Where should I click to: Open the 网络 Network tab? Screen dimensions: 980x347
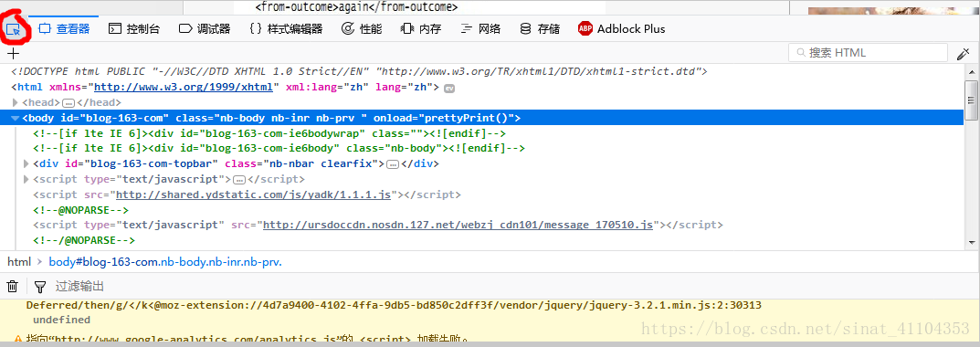[480, 28]
